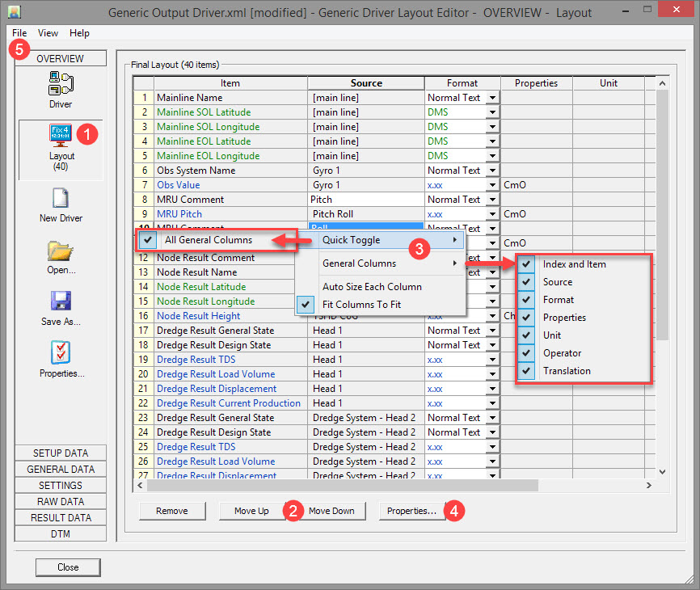The width and height of the screenshot is (700, 590).
Task: Select Auto Size Each Column menu entry
Action: click(x=372, y=287)
